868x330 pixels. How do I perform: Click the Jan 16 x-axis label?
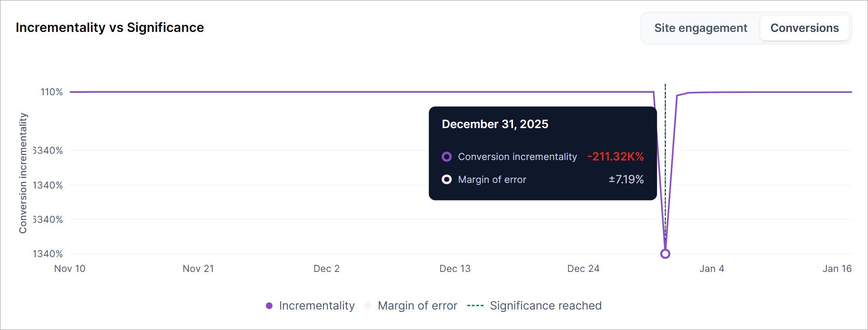pos(837,269)
